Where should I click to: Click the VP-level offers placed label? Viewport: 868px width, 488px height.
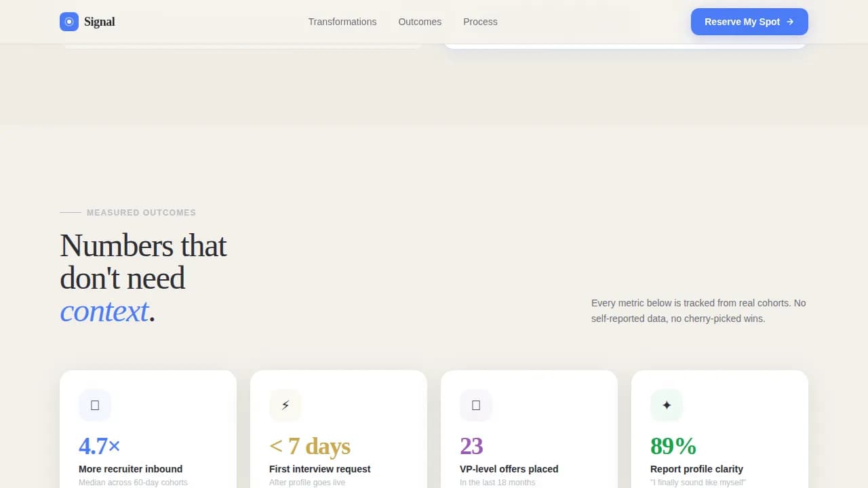(x=509, y=469)
